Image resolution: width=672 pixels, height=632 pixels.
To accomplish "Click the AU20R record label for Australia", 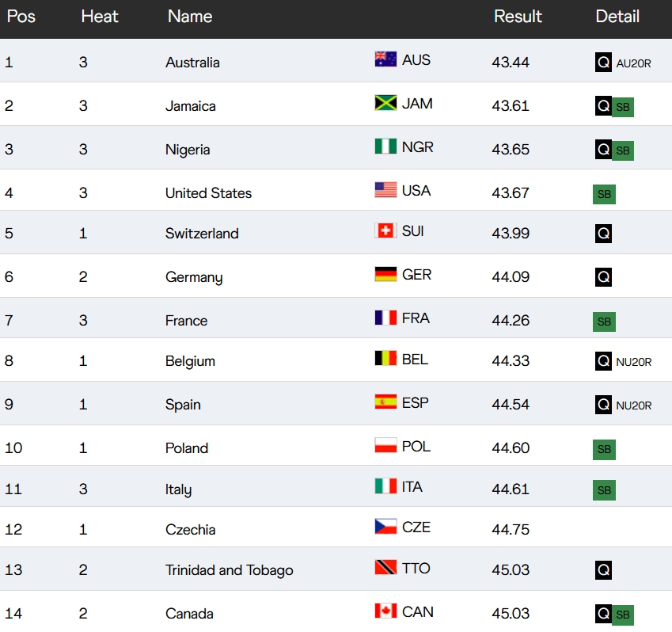I will pyautogui.click(x=633, y=63).
